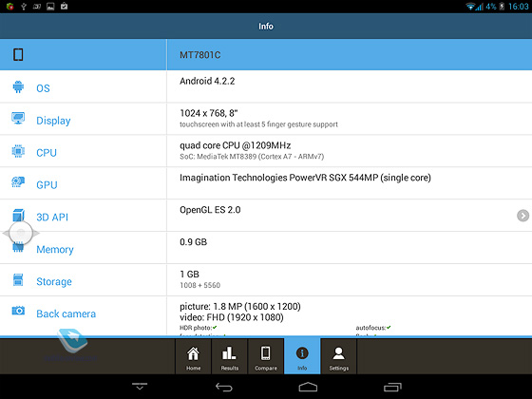The image size is (532, 399).
Task: Expand the 3D API details chevron
Action: [x=522, y=216]
